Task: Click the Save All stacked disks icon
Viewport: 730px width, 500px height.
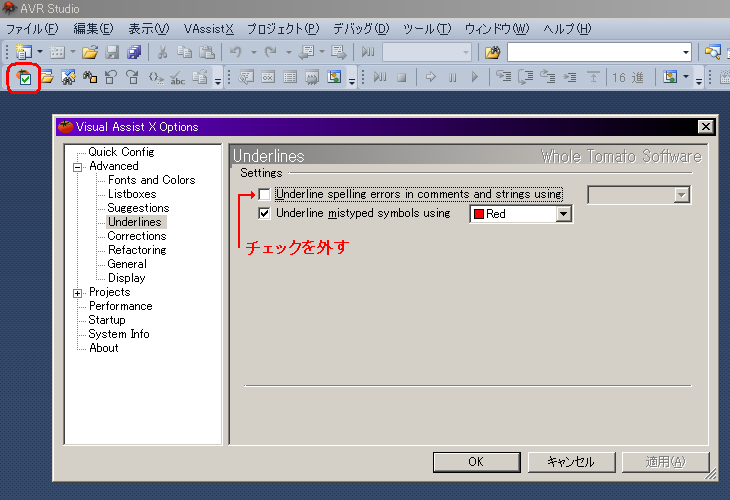Action: pos(134,52)
